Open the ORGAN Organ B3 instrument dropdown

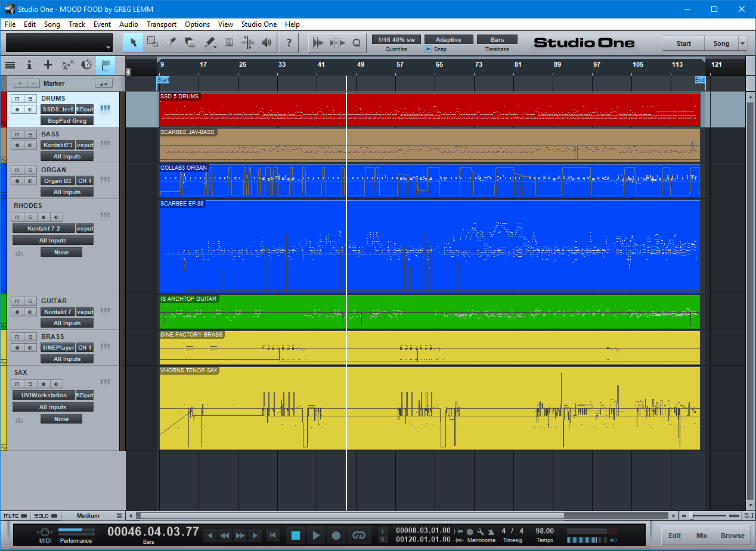pyautogui.click(x=58, y=181)
